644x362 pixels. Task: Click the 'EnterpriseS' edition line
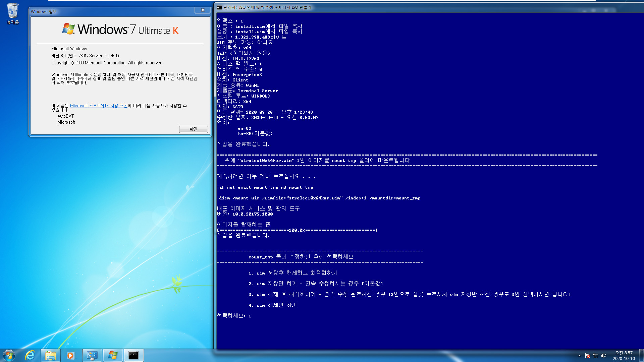point(239,74)
